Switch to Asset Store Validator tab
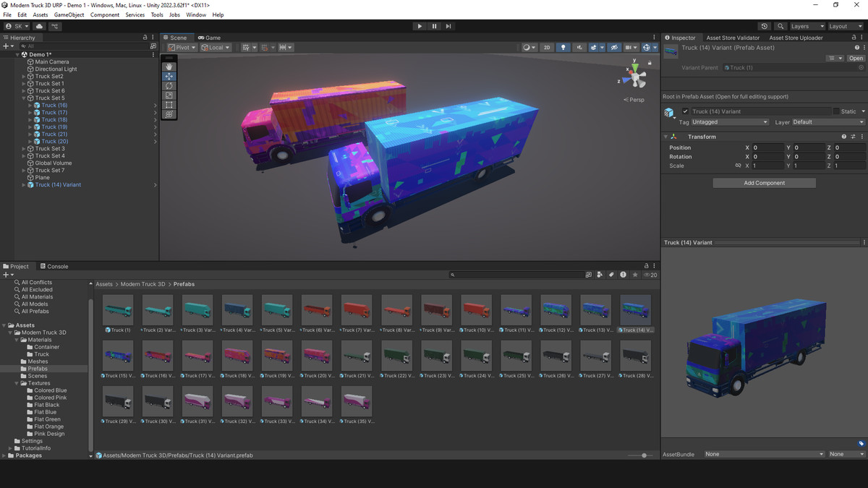 tap(733, 38)
